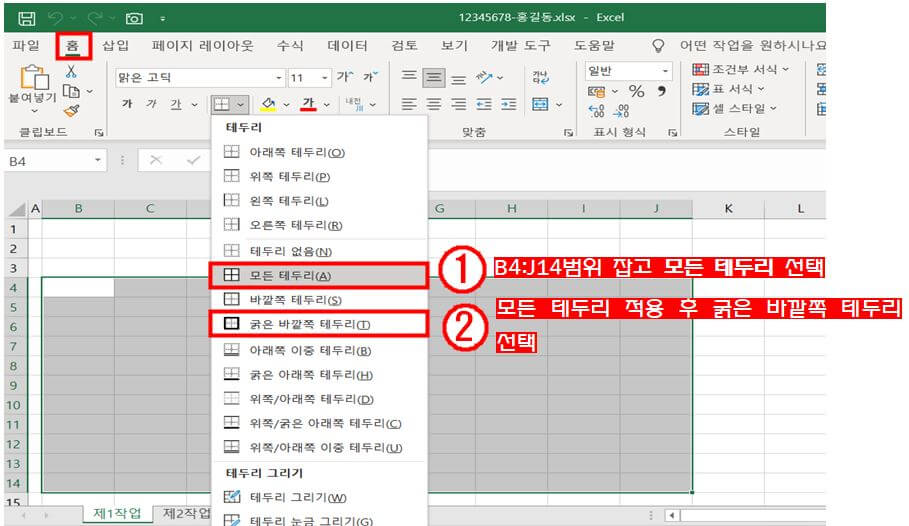Click the Fill Color bucket icon
909x526 pixels.
click(x=268, y=104)
